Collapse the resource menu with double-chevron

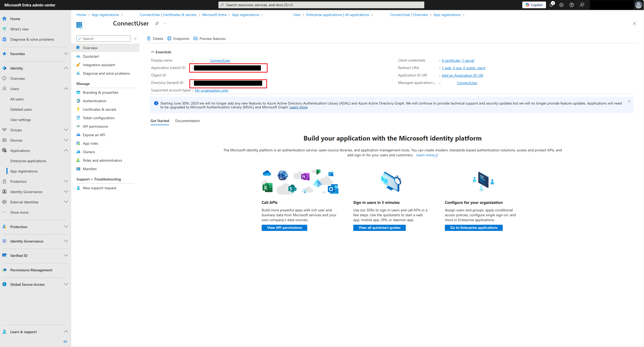[135, 39]
